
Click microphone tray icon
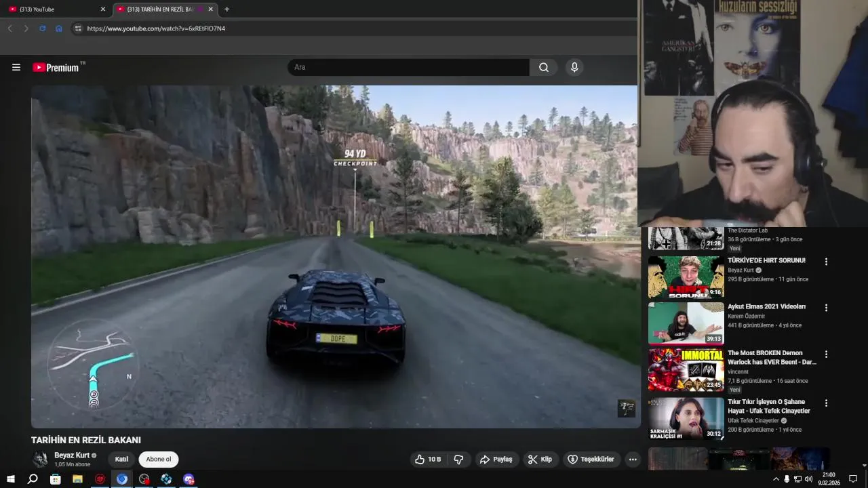point(787,479)
